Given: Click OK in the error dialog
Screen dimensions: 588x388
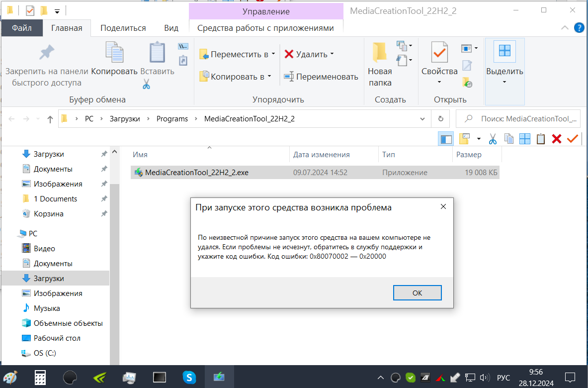Looking at the screenshot, I should click(x=417, y=292).
